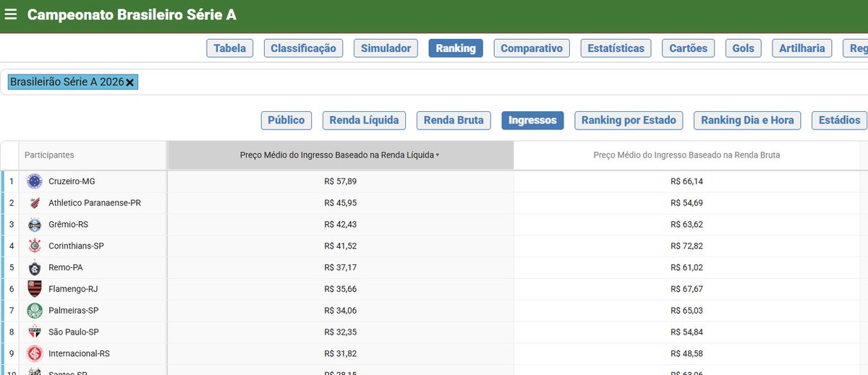Viewport: 868px width, 375px height.
Task: Click the Grêmio-RS club crest
Action: tap(34, 224)
